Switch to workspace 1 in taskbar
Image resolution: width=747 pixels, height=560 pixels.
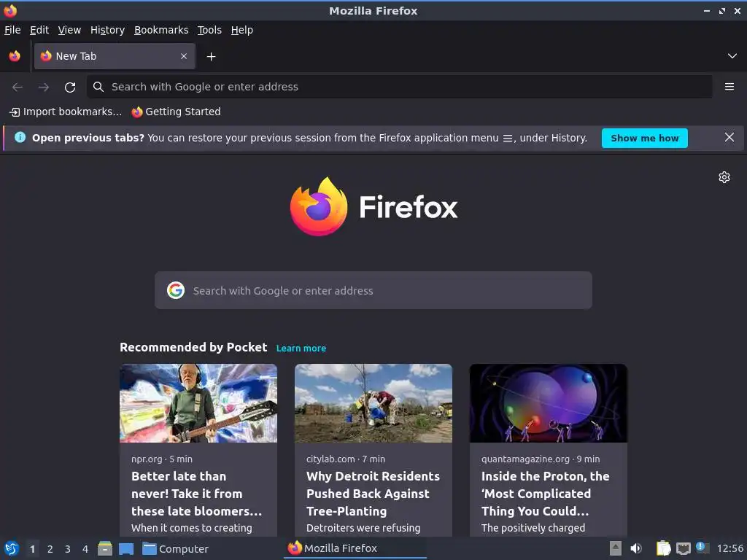[32, 549]
